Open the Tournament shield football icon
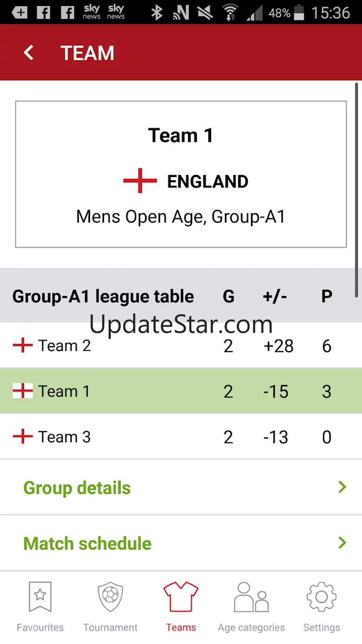 [110, 596]
